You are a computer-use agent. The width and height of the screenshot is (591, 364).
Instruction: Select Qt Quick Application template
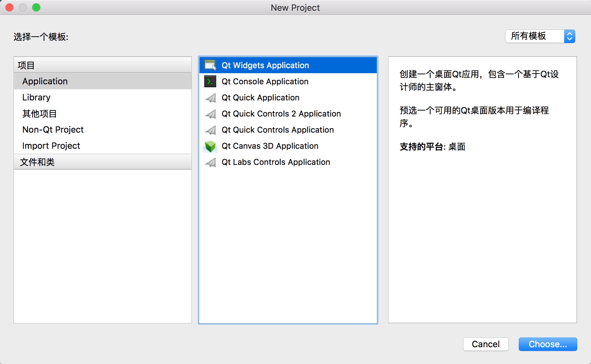(288, 97)
